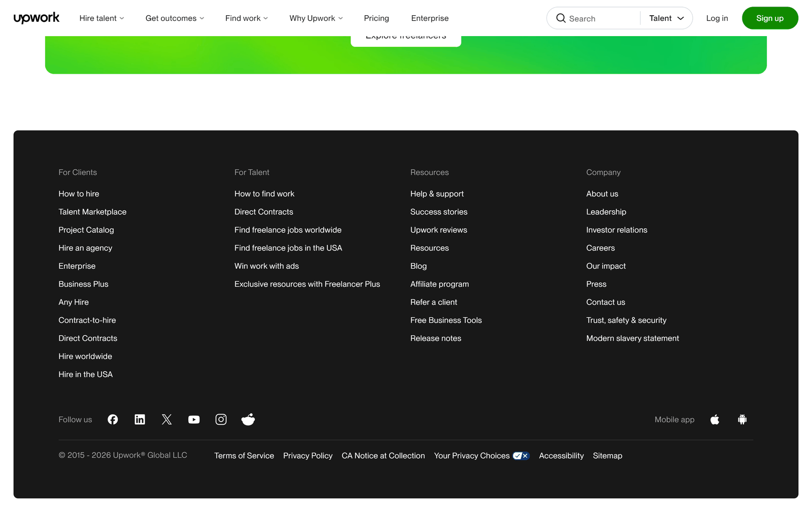Image resolution: width=812 pixels, height=508 pixels.
Task: Open CA Notice at Collection
Action: click(383, 456)
